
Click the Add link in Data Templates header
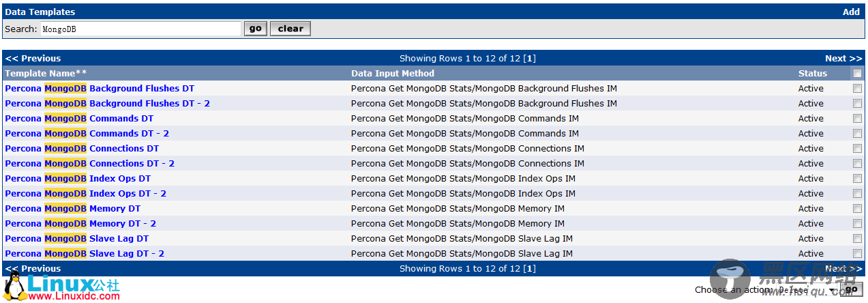click(851, 12)
